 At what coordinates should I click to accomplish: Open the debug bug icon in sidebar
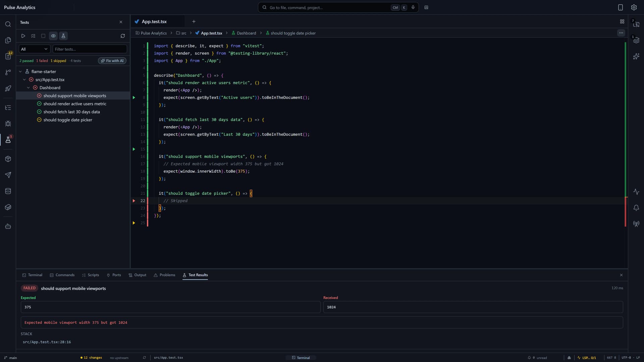[x=8, y=124]
